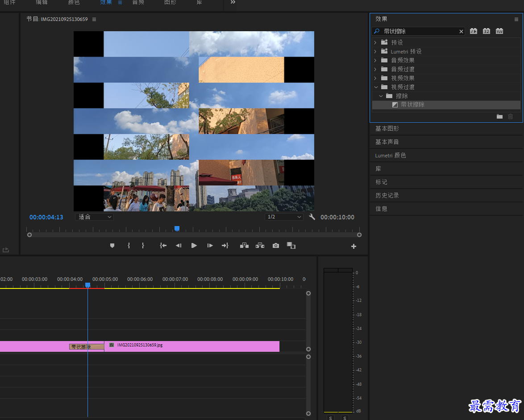Go to Out point
Image resolution: width=524 pixels, height=420 pixels.
225,246
